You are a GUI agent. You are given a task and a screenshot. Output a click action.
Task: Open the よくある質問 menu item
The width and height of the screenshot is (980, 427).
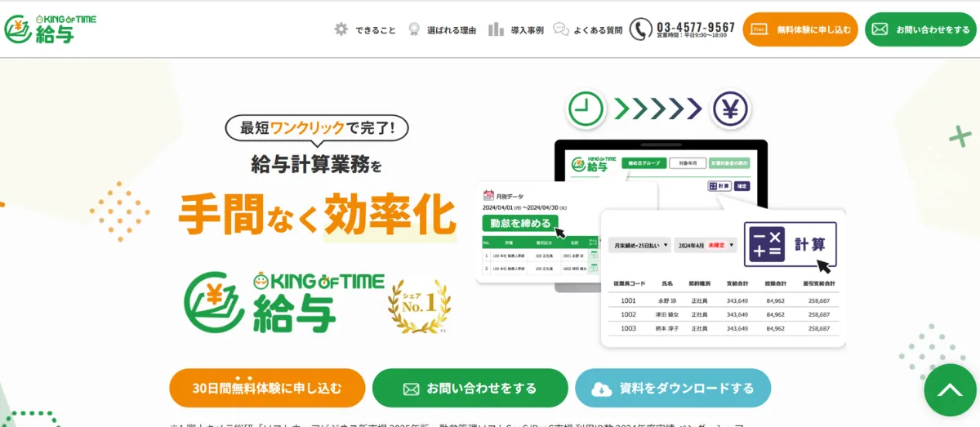[x=598, y=30]
